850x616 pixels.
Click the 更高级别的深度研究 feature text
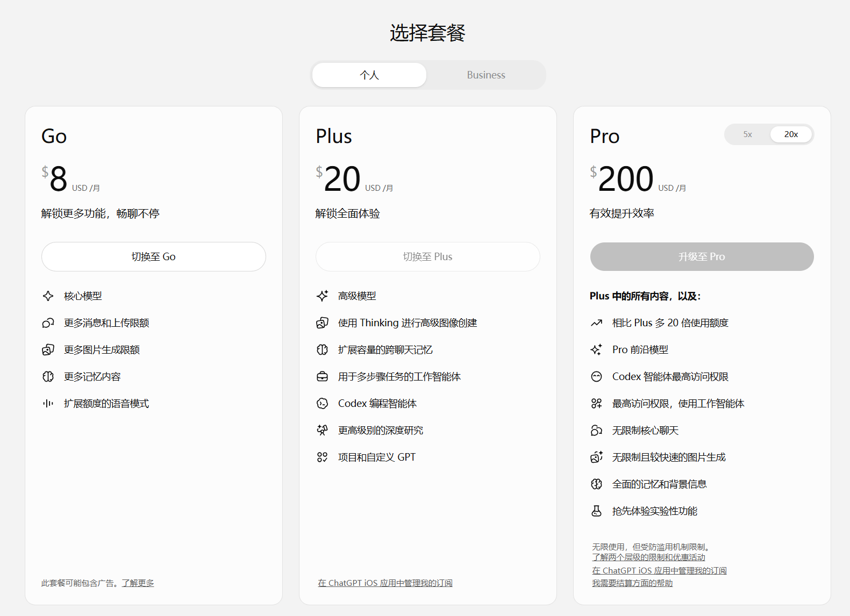click(x=381, y=431)
